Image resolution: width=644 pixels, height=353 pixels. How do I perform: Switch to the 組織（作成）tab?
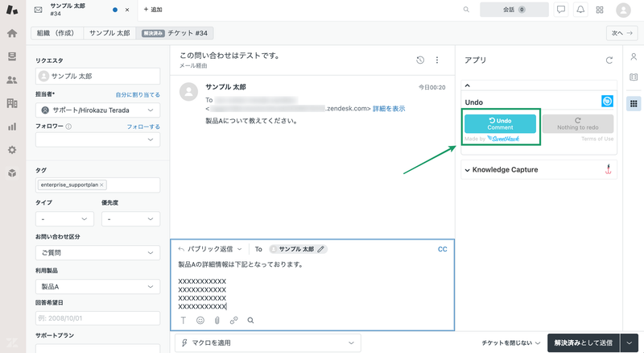[x=57, y=33]
